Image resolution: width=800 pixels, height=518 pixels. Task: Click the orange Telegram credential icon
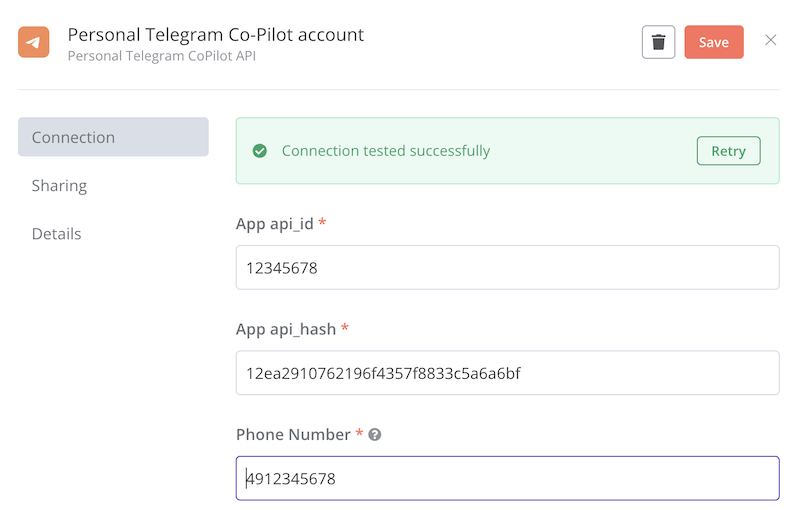coord(34,42)
